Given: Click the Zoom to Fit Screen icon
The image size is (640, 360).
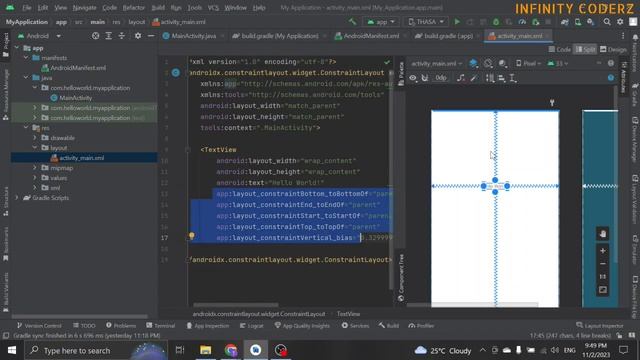Looking at the screenshot, I should click(602, 290).
